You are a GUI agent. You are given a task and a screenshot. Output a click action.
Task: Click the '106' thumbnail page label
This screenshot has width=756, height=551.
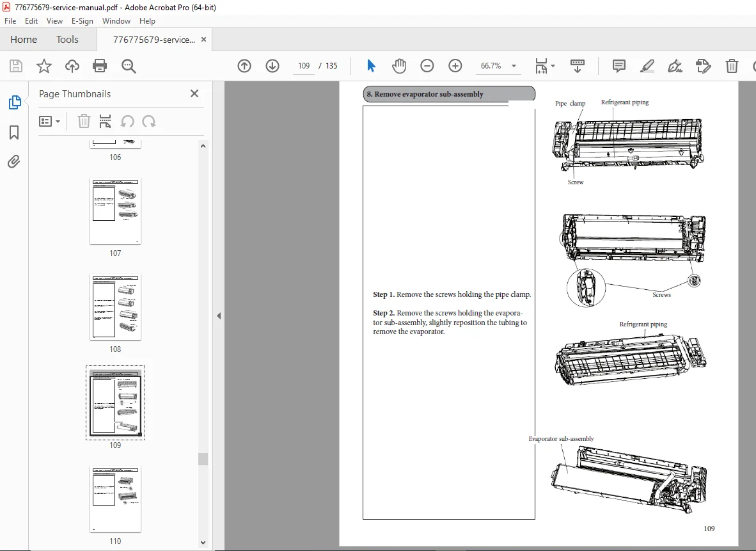coord(115,157)
